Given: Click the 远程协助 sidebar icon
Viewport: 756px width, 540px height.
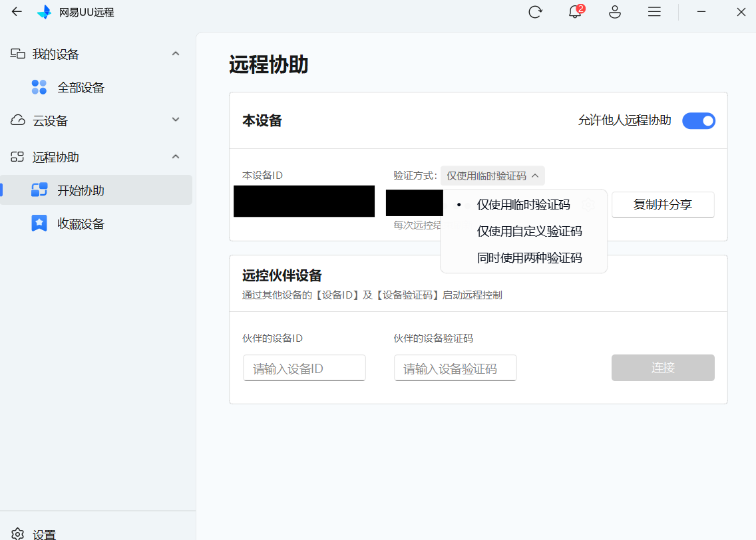Looking at the screenshot, I should tap(17, 156).
